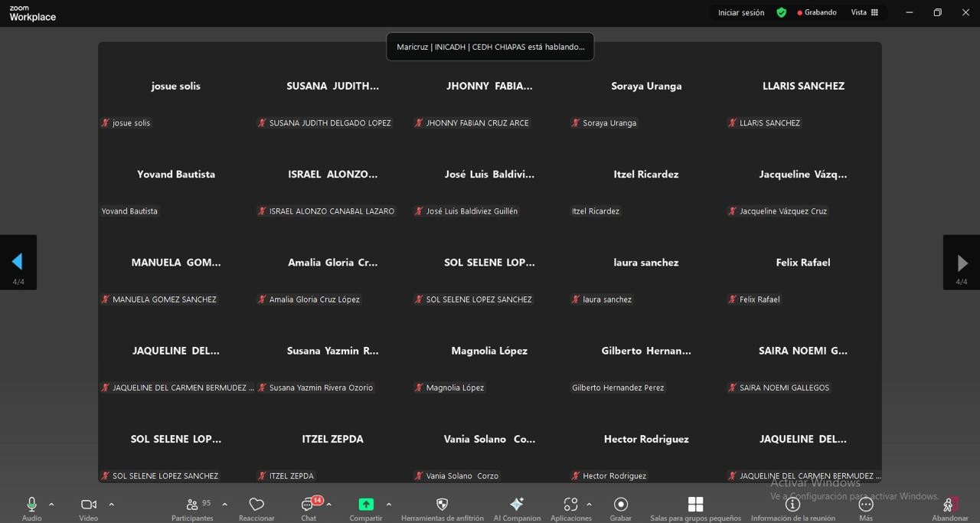Click the Reaccionar heart icon
Viewport: 980px width, 523px height.
(x=256, y=505)
